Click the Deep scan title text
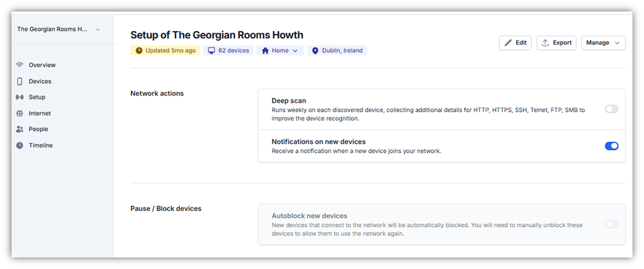Image resolution: width=644 pixels, height=269 pixels. pos(289,101)
